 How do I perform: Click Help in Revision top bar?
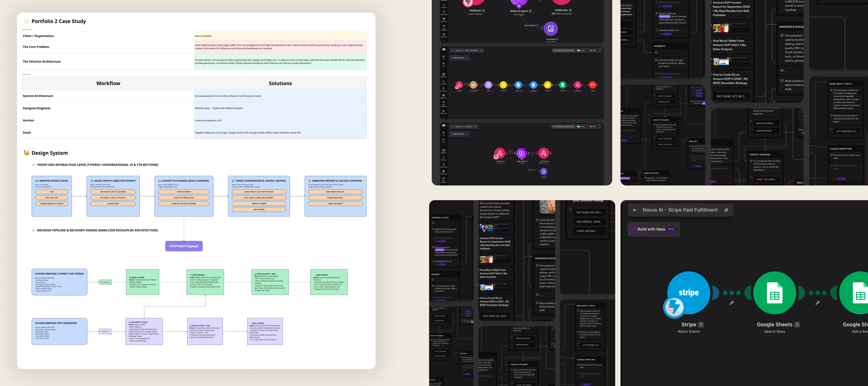click(x=592, y=127)
